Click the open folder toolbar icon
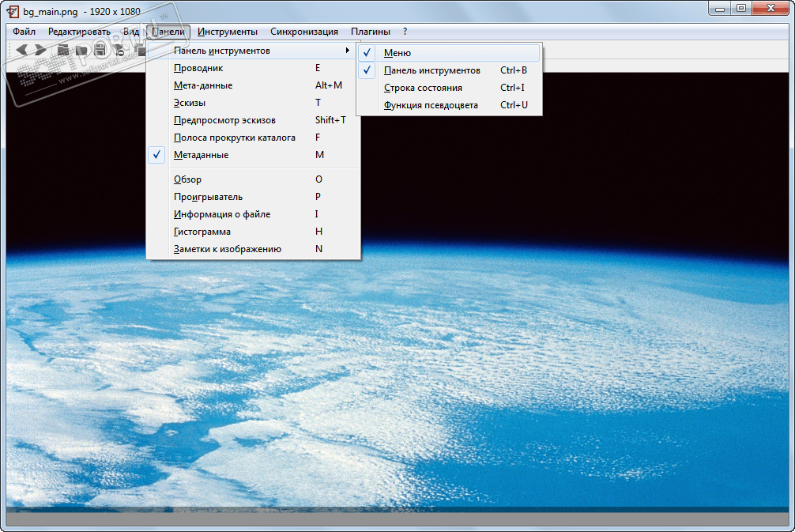 pos(63,50)
